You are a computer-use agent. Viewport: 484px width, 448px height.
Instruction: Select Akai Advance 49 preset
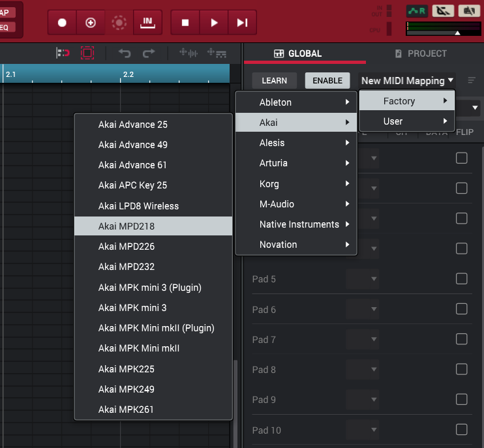point(153,145)
